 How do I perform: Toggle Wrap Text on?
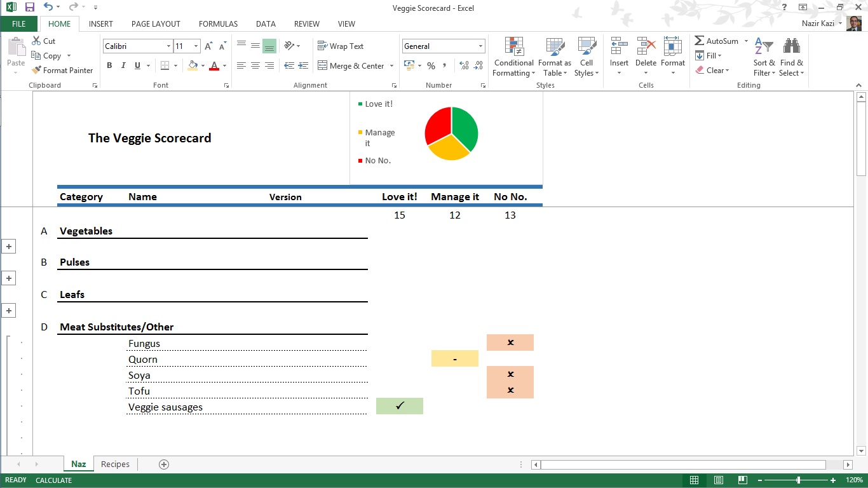click(341, 46)
